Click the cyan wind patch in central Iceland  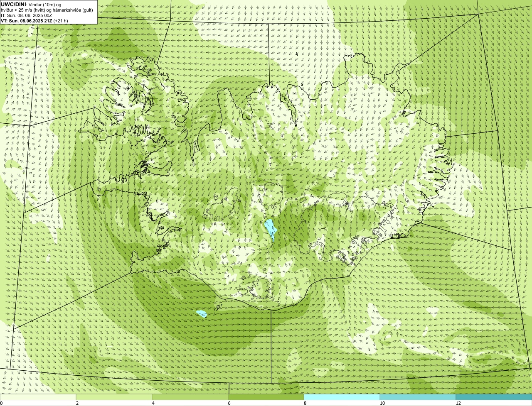(x=271, y=230)
